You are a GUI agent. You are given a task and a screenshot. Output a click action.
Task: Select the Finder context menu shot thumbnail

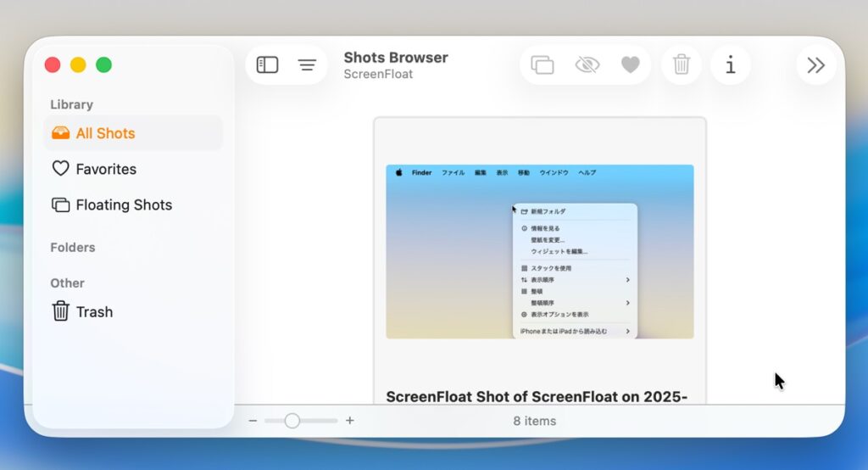(539, 251)
